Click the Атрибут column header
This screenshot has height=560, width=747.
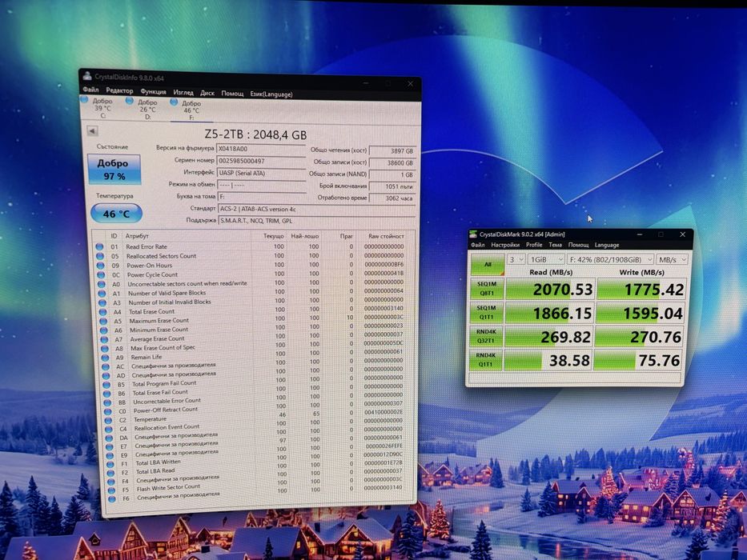click(x=137, y=236)
